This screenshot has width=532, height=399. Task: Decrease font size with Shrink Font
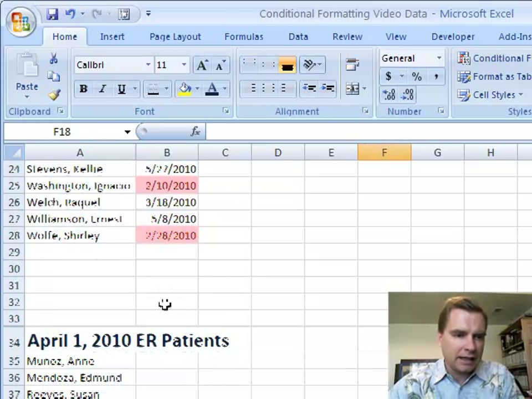coord(221,65)
